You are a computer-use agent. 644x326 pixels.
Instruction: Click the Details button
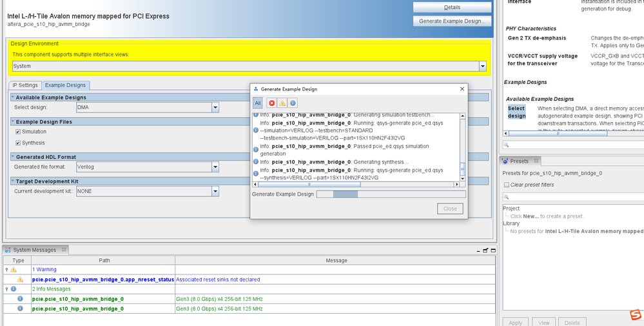pyautogui.click(x=452, y=8)
